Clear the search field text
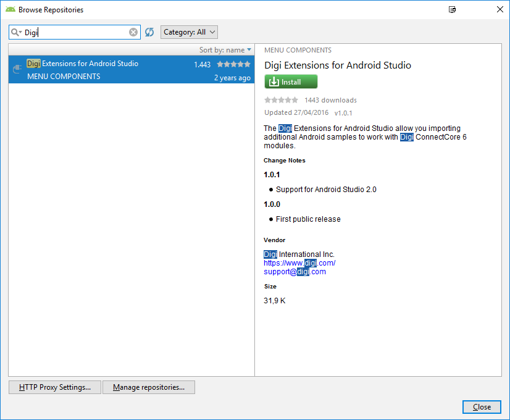Screen dimensions: 510x420 133,32
